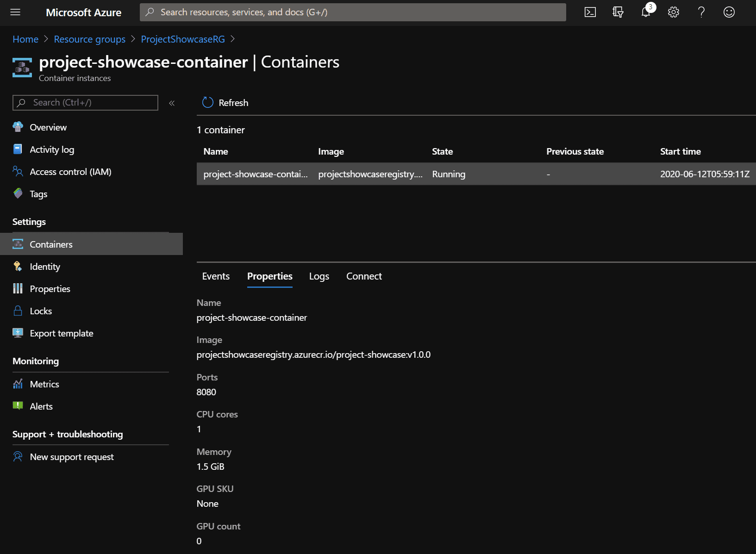Click the Ports value 8080
The width and height of the screenshot is (756, 554).
(206, 392)
